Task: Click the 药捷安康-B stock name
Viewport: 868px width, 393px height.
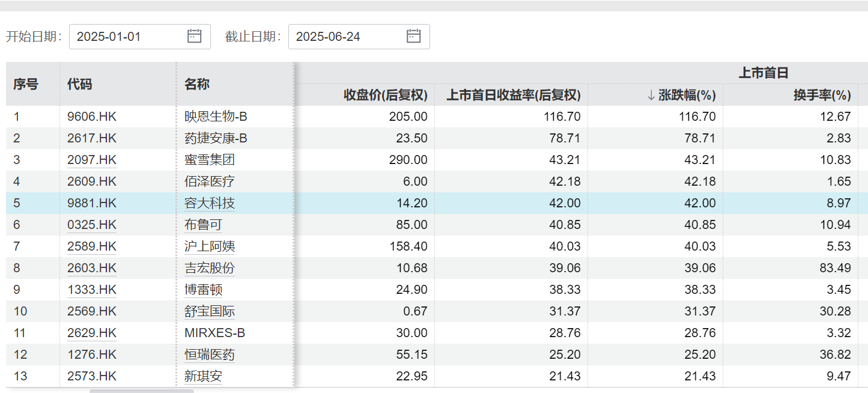Action: (216, 138)
